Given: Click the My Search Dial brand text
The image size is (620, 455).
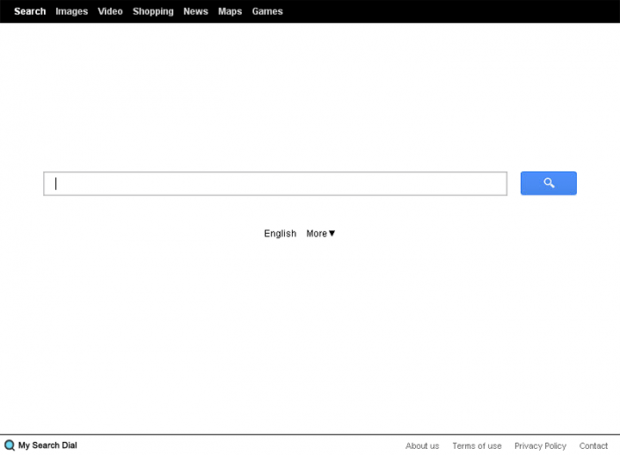Looking at the screenshot, I should coord(47,446).
